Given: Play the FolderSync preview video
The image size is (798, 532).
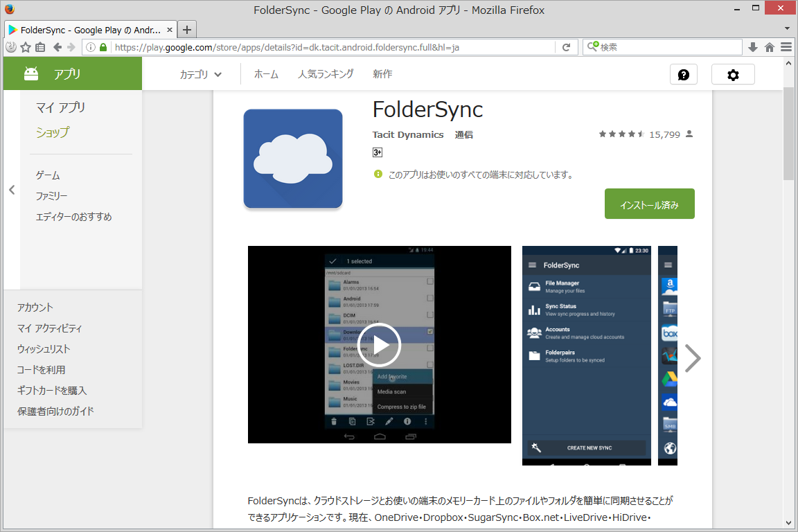Looking at the screenshot, I should point(379,345).
